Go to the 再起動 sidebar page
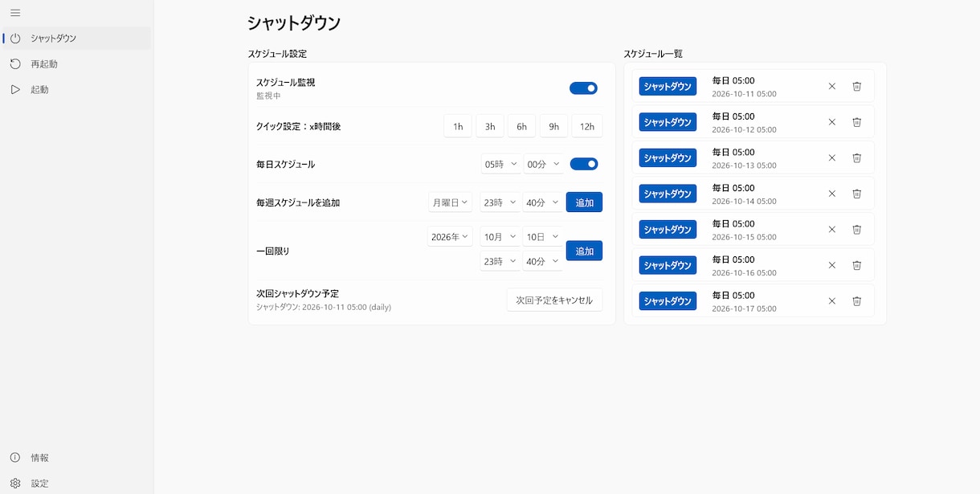The width and height of the screenshot is (980, 494). (x=76, y=63)
